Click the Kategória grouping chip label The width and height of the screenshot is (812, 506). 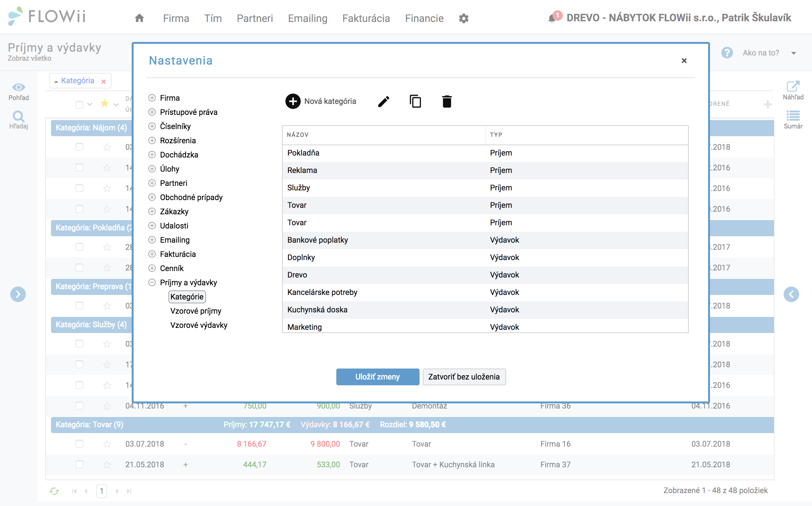point(77,81)
